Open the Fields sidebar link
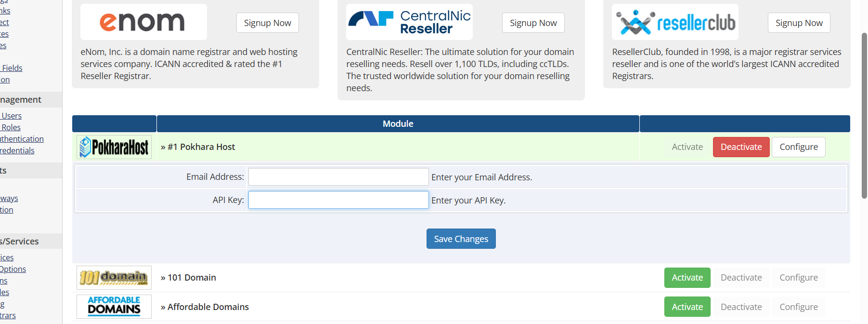The image size is (868, 324). click(x=12, y=68)
